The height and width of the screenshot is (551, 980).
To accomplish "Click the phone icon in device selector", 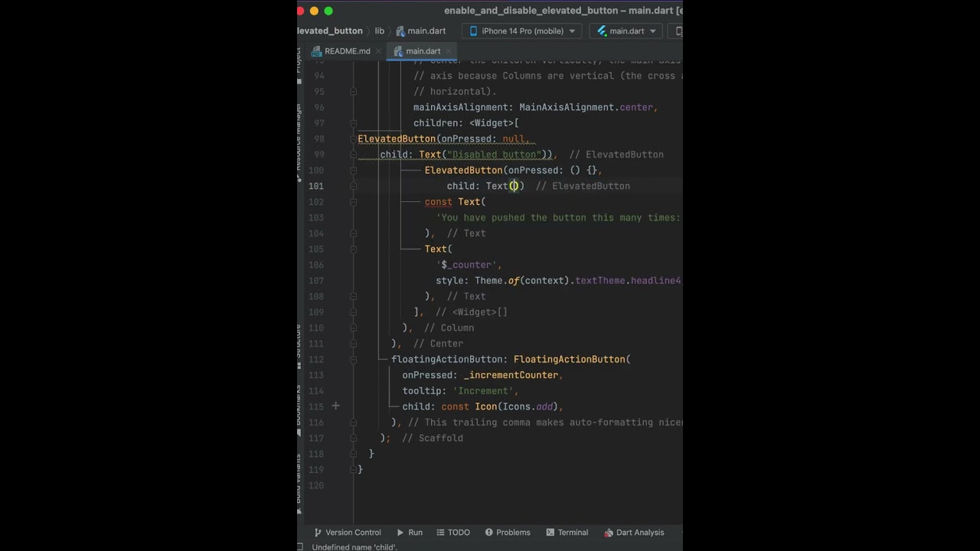I will (x=473, y=31).
